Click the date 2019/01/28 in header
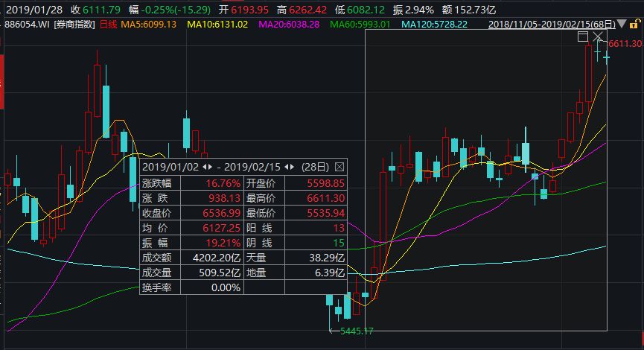The image size is (644, 350). [x=34, y=10]
